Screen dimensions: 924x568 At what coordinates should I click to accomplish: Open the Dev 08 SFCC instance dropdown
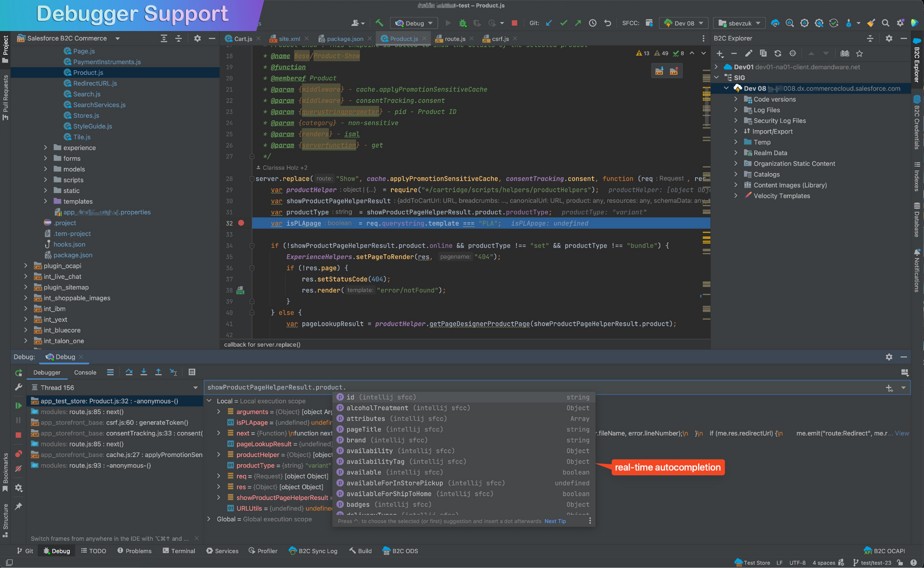click(x=684, y=23)
